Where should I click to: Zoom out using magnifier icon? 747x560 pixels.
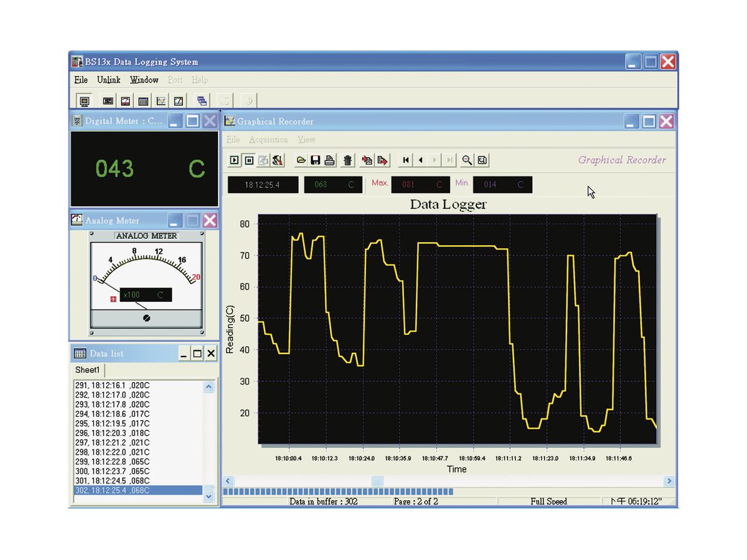click(x=467, y=161)
